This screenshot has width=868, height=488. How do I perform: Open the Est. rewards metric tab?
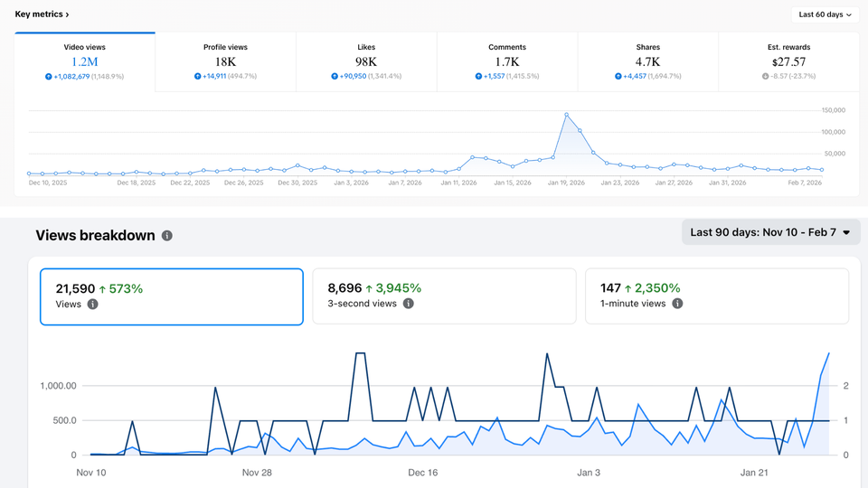pos(788,61)
